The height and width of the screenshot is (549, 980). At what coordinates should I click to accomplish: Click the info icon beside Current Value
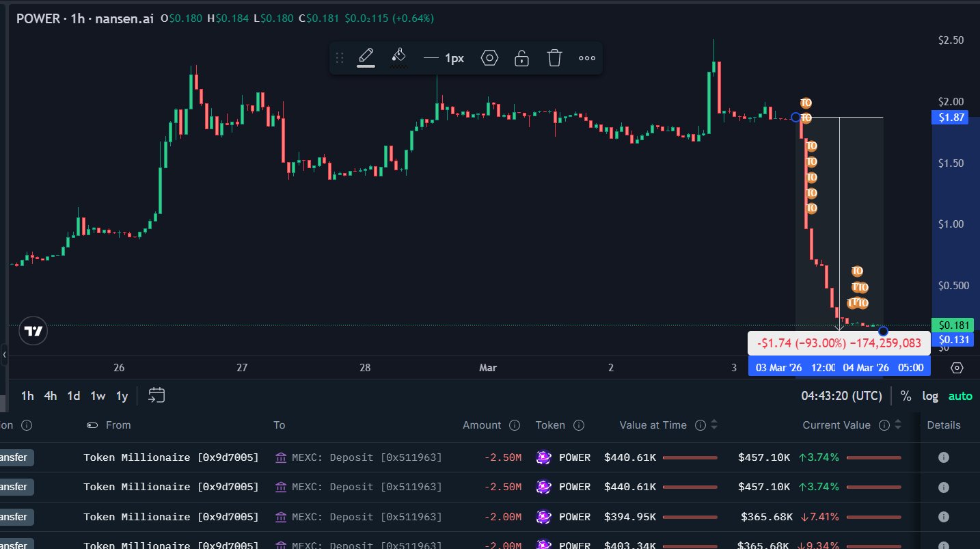pyautogui.click(x=884, y=425)
